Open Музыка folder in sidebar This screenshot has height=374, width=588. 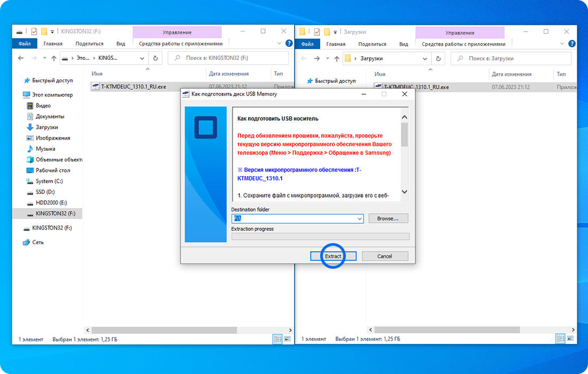41,149
